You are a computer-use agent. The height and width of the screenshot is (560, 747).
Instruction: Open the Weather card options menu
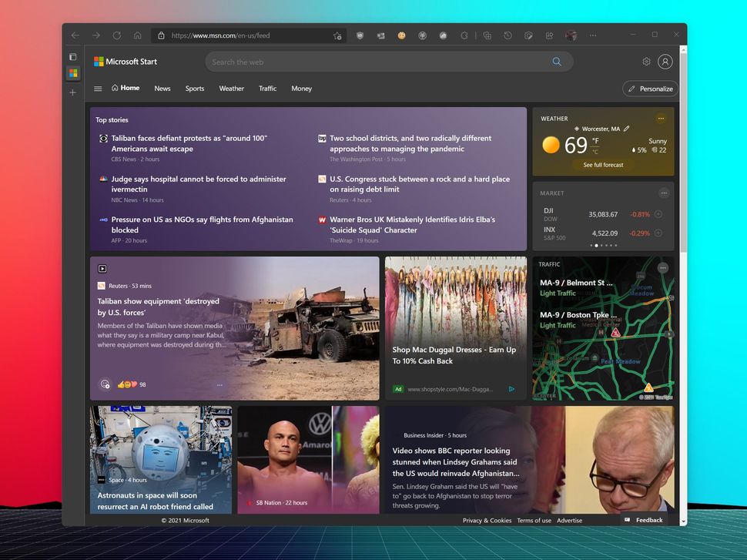tap(661, 119)
